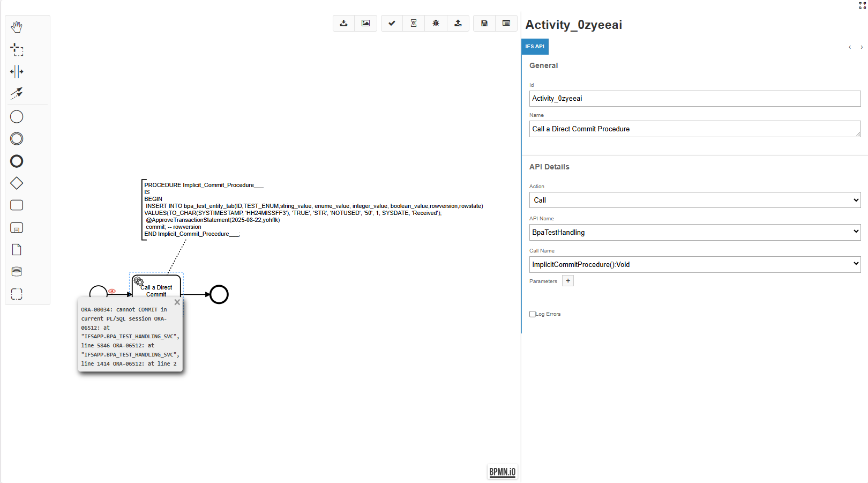Select the Call a Direct Commit task
Screen dimensions: 868x483
(x=156, y=286)
